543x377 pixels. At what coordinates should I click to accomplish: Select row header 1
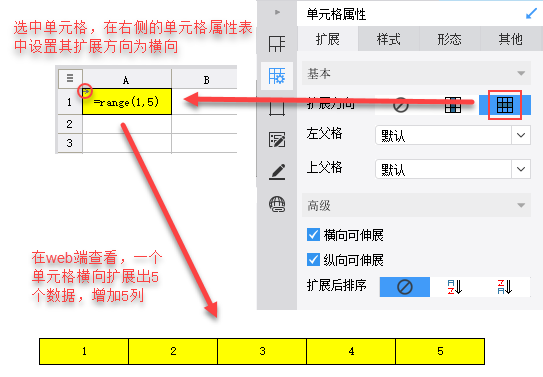pos(70,102)
